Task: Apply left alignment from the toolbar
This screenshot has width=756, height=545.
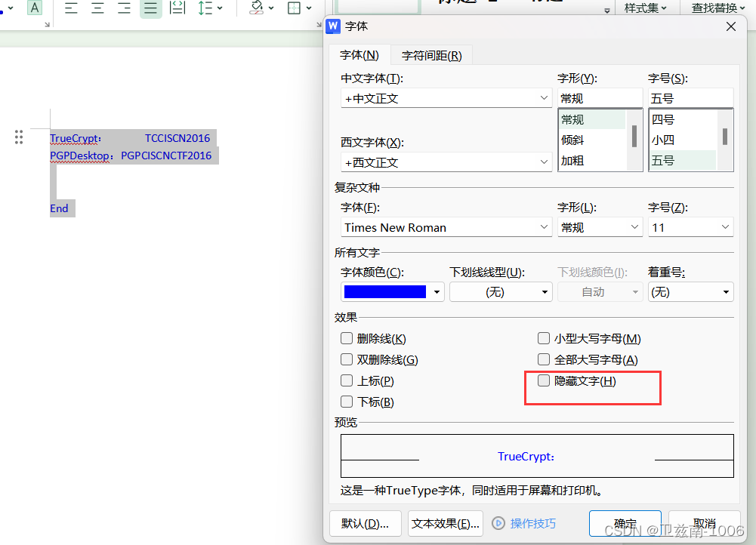Action: pos(71,8)
